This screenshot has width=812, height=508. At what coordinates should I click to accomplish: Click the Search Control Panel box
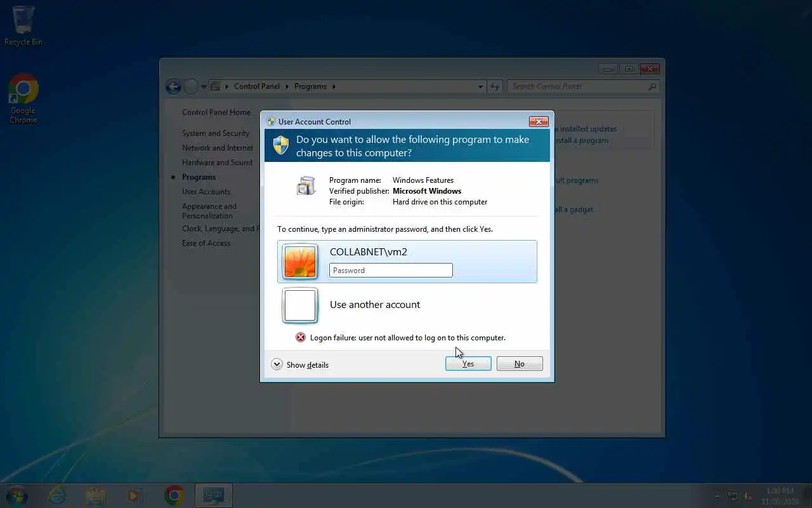[583, 86]
